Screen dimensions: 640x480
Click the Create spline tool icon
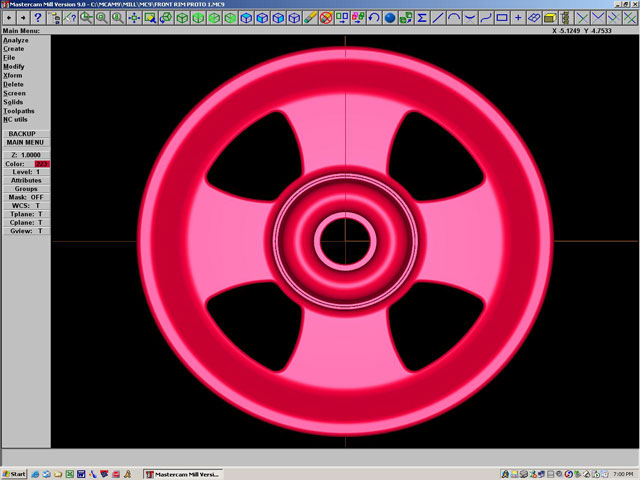pos(486,18)
